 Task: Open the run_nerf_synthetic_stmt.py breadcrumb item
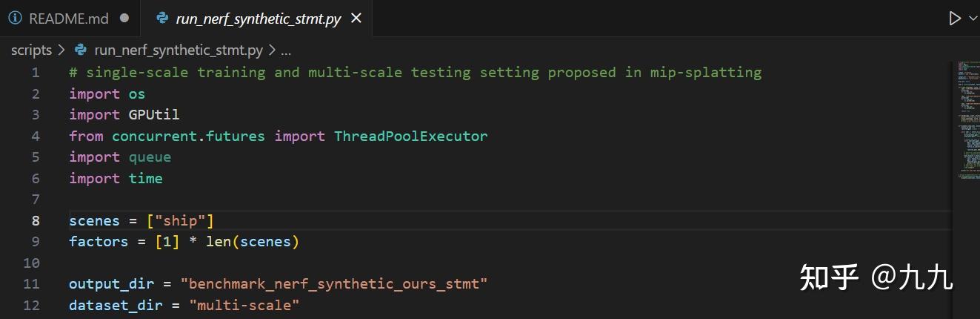pyautogui.click(x=179, y=50)
